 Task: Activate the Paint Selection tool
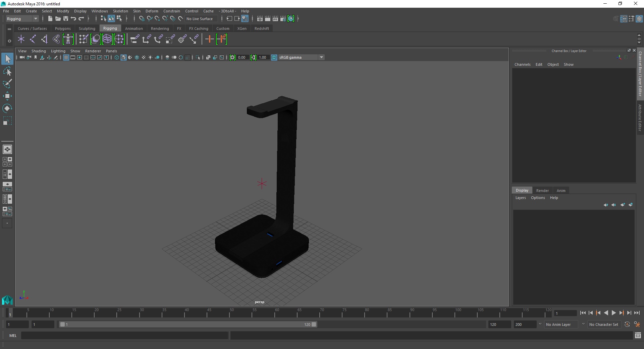7,84
